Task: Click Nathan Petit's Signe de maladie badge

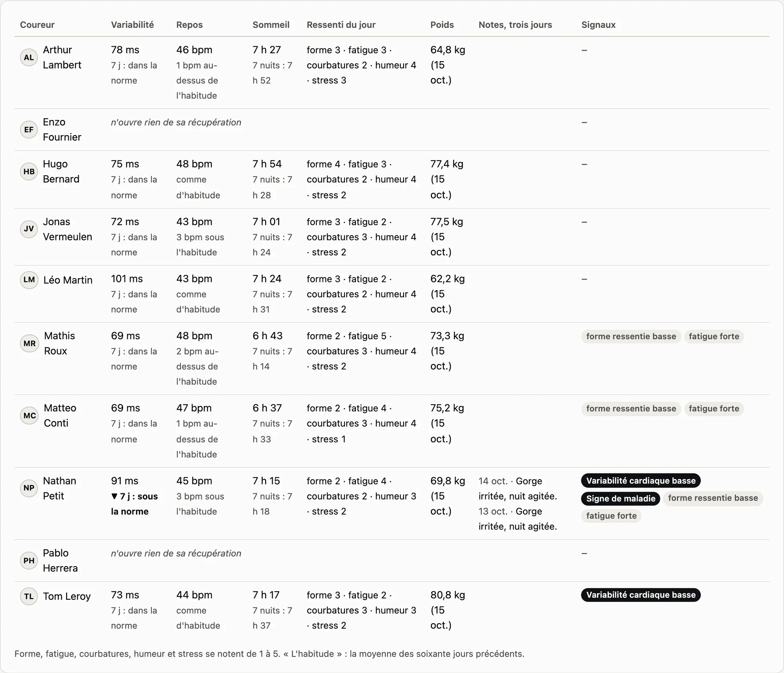Action: 621,498
